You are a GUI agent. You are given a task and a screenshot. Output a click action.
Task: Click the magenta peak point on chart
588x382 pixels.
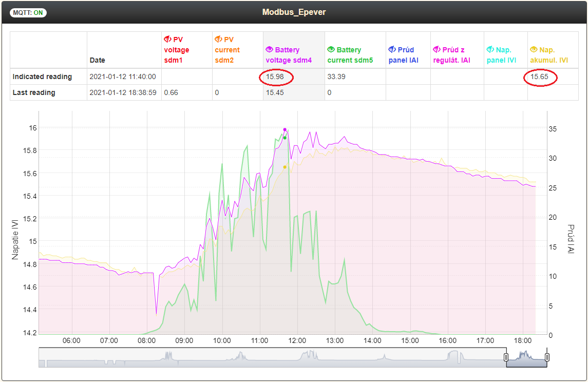pos(284,130)
